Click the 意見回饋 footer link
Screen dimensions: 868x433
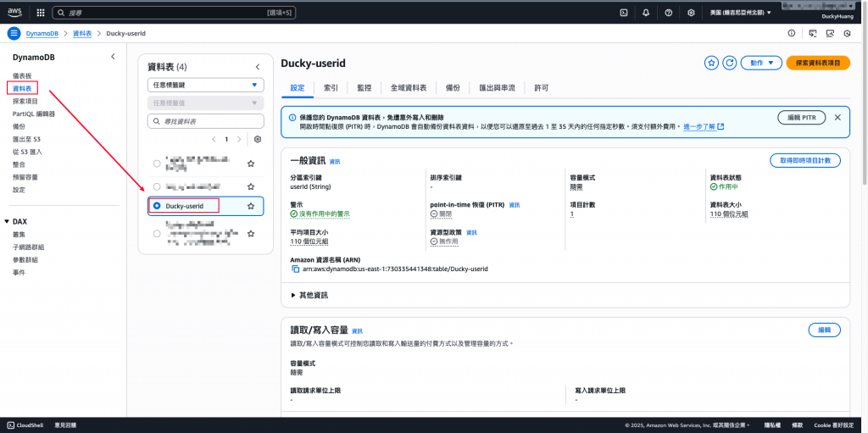(65, 425)
